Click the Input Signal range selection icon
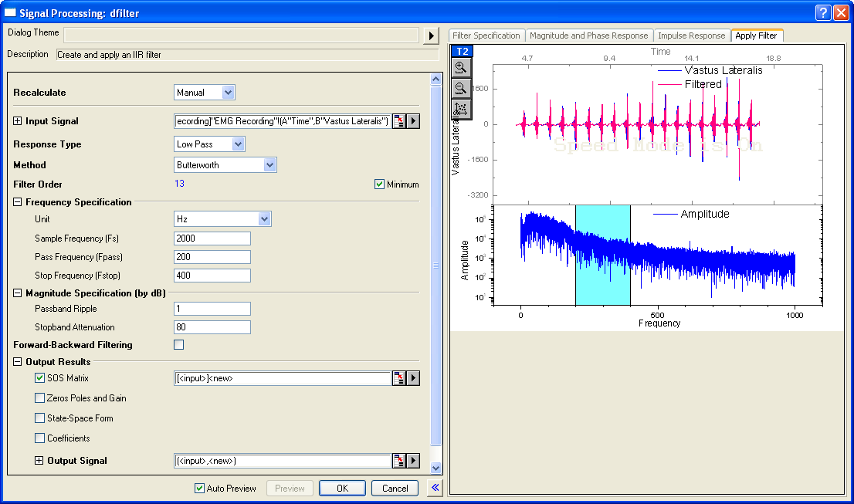The image size is (854, 504). point(399,121)
